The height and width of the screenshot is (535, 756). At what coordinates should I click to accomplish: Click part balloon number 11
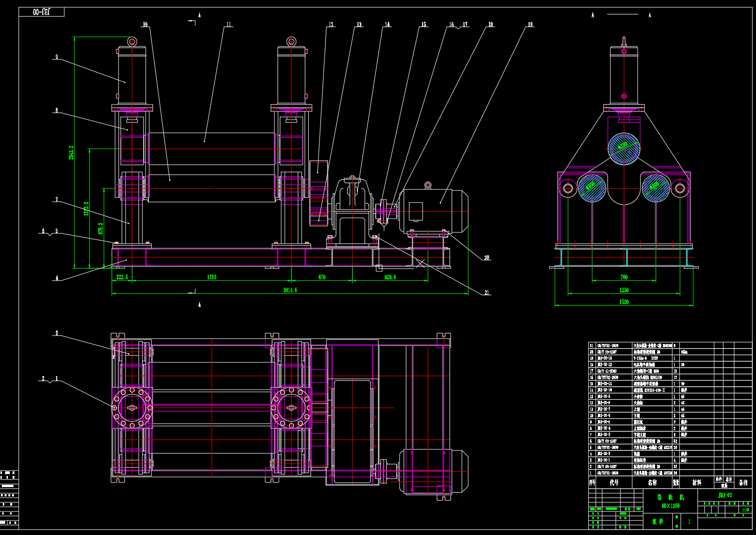(x=228, y=25)
